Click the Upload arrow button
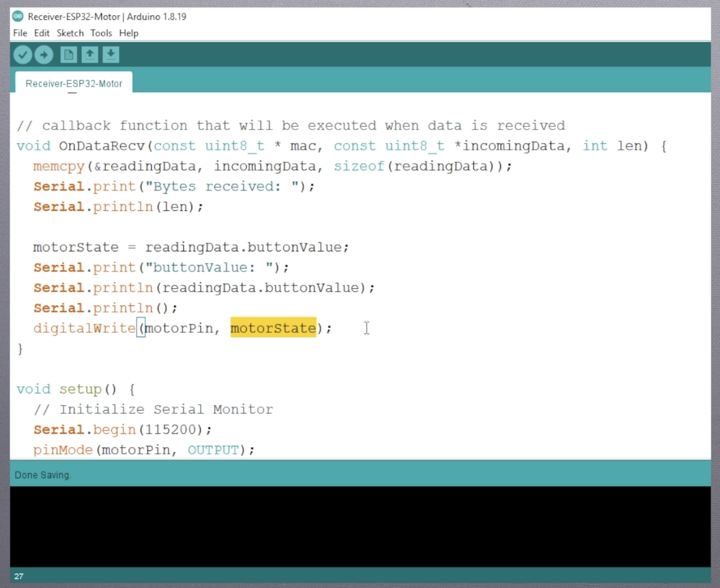The image size is (720, 588). pos(44,55)
